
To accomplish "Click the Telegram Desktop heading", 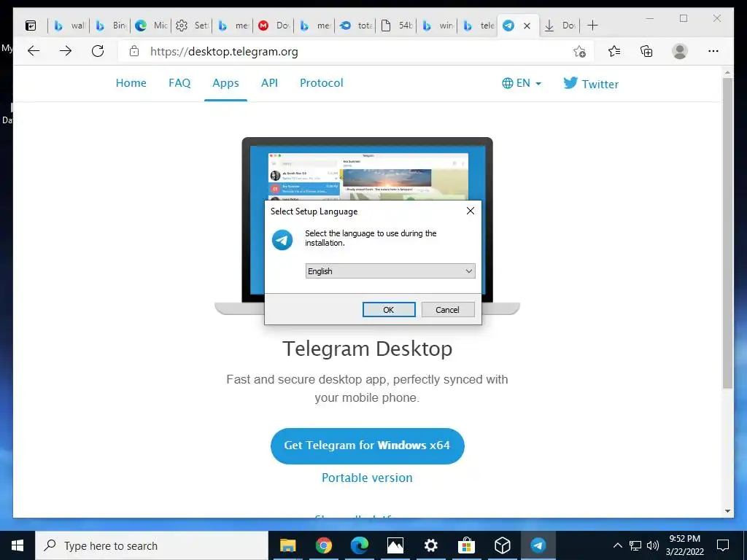I will (368, 349).
